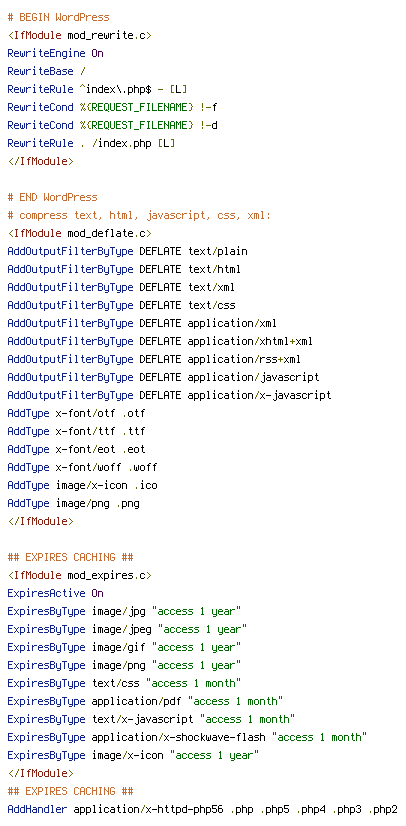Viewport: 406px width, 826px height.
Task: Click the DEFLATE application/rss+xml line
Action: 154,359
